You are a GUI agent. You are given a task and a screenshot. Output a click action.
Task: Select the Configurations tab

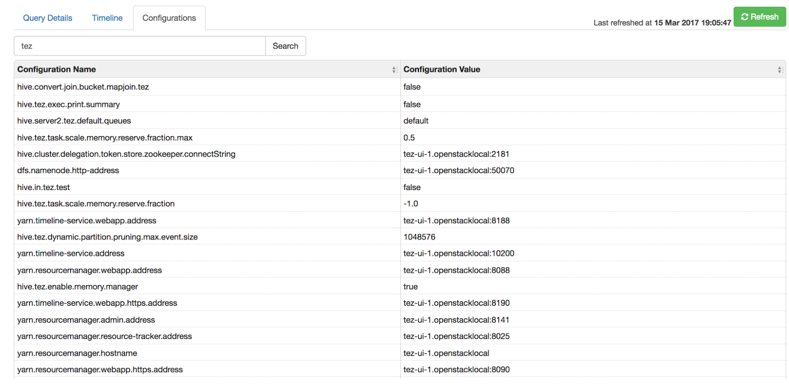coord(169,18)
